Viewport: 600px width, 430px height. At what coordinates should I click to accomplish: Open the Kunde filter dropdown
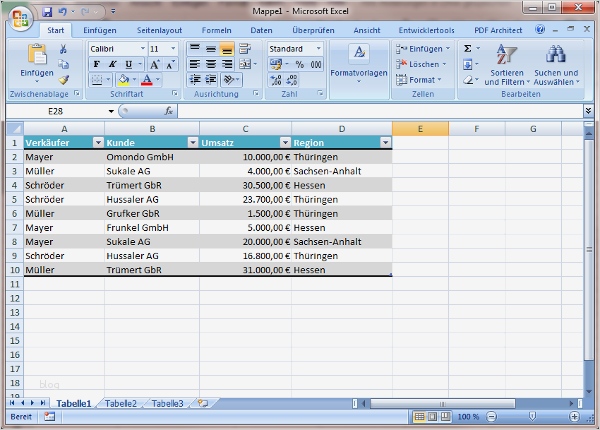click(193, 143)
